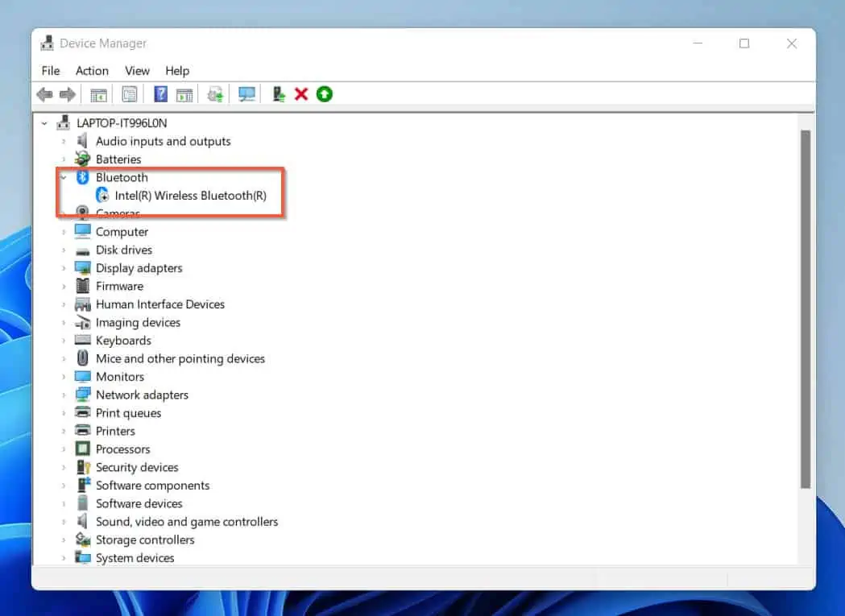Open the File menu
The image size is (845, 616).
pos(51,71)
